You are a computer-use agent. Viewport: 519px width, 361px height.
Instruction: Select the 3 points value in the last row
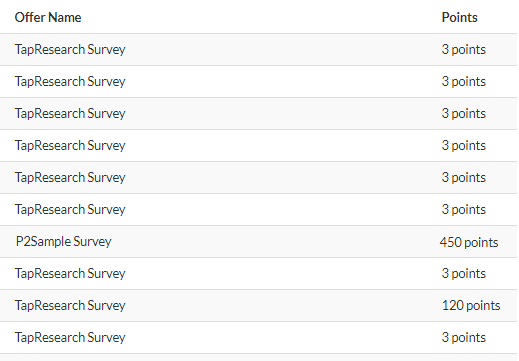[464, 337]
